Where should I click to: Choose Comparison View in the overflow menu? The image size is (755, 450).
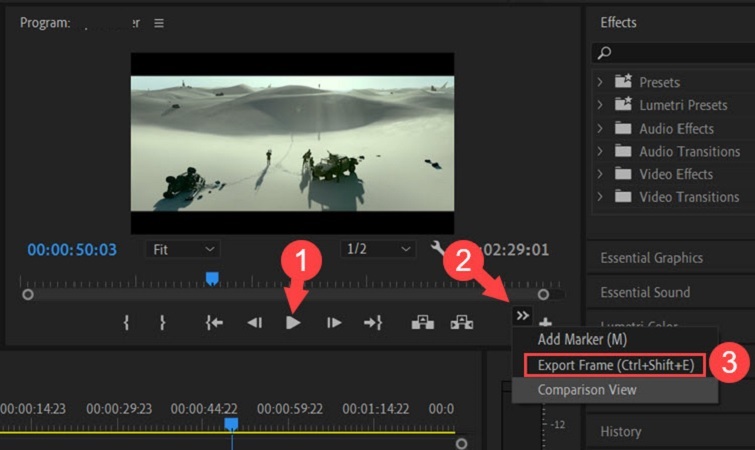pos(586,389)
